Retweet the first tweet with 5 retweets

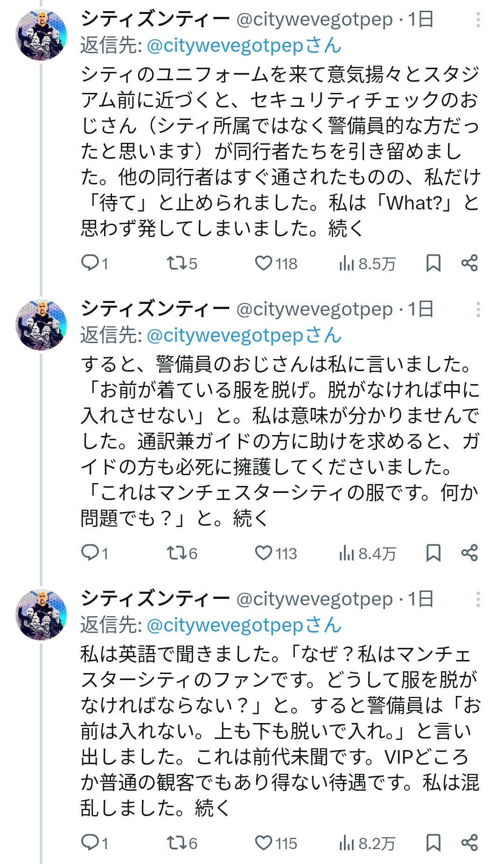click(x=177, y=263)
